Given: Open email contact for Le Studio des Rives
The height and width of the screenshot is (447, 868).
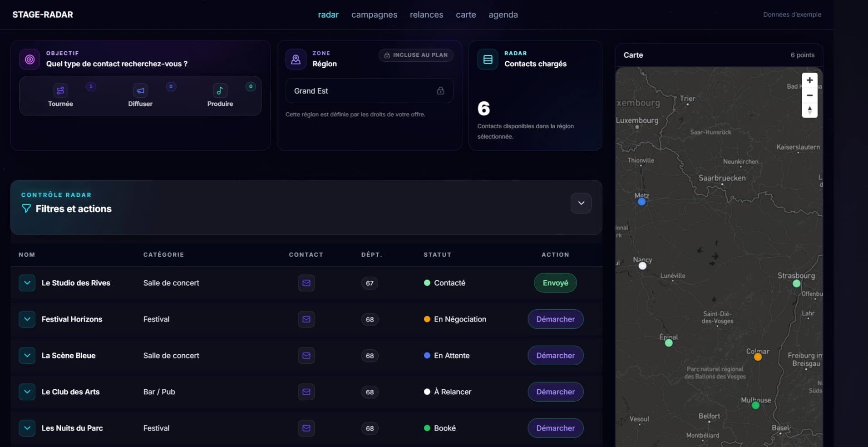Looking at the screenshot, I should coord(306,283).
